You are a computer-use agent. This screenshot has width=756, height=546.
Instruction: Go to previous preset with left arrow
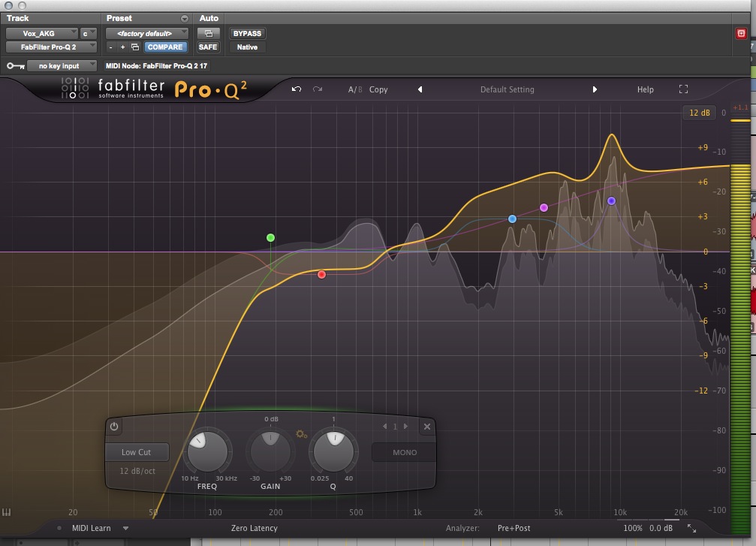(x=420, y=89)
